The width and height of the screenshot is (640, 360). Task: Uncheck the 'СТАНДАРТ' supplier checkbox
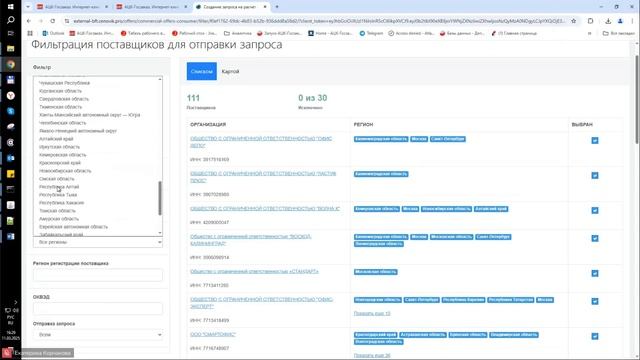tap(595, 273)
